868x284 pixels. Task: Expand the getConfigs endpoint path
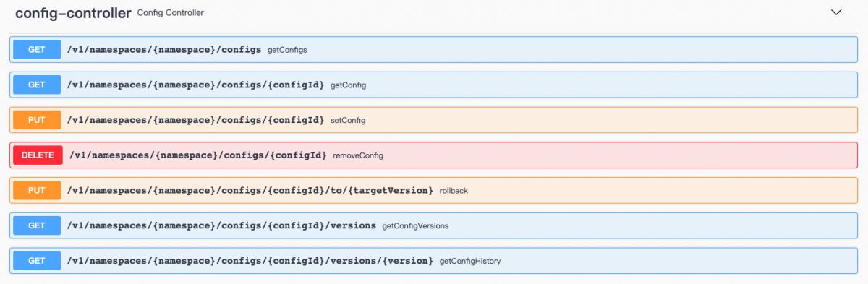pos(163,50)
